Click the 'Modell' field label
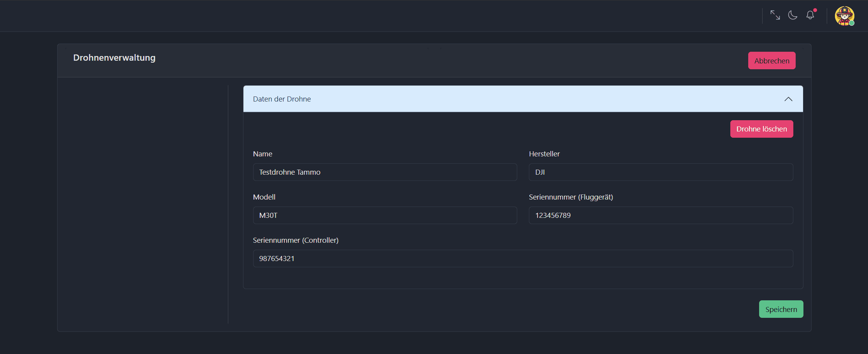This screenshot has width=868, height=354. pos(264,197)
